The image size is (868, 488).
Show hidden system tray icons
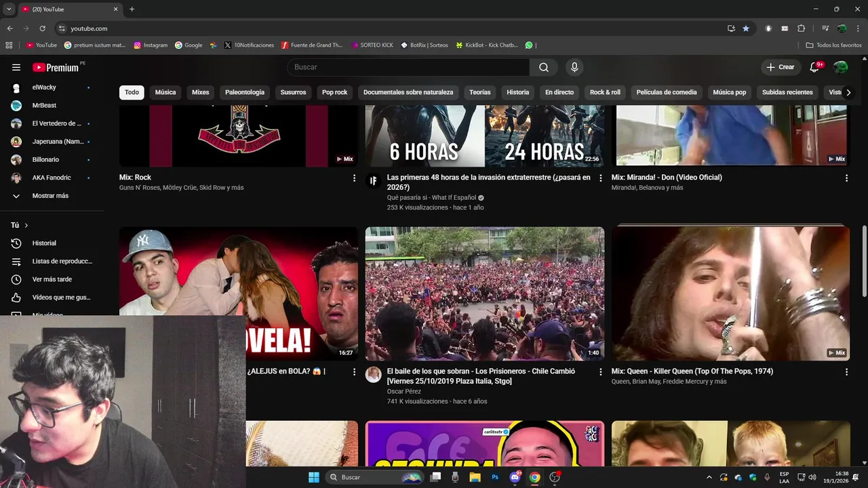(x=709, y=477)
